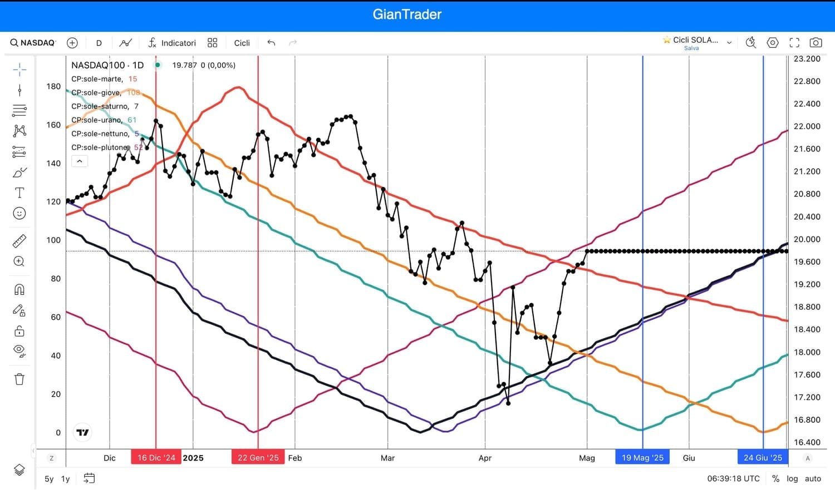Toggle the log scale
This screenshot has width=835, height=504.
tap(792, 478)
